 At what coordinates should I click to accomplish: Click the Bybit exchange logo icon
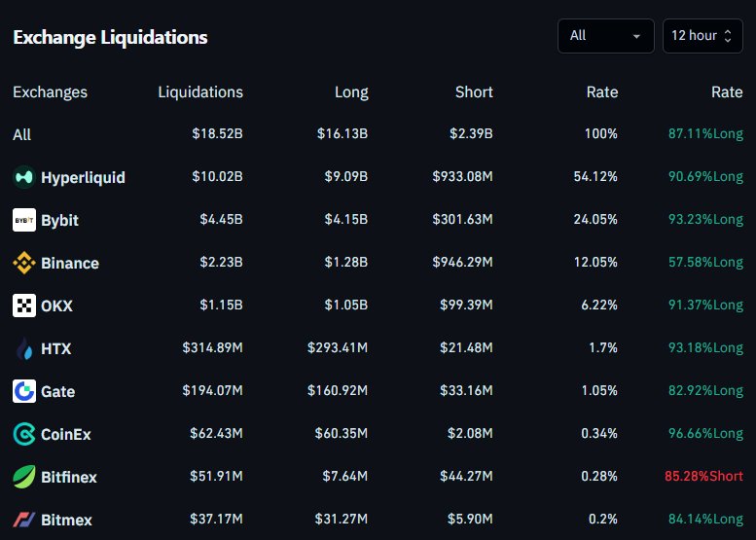coord(23,220)
